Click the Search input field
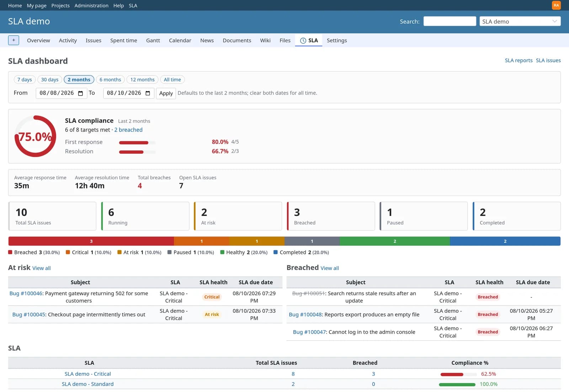569x392 pixels. 450,21
